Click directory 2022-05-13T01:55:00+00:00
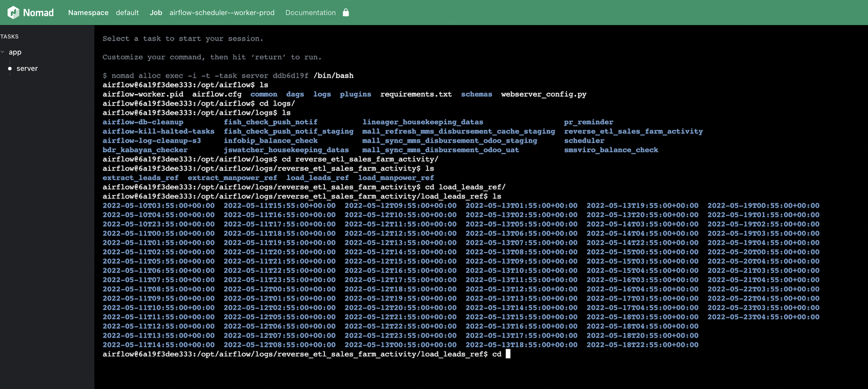The image size is (868, 389). click(521, 205)
